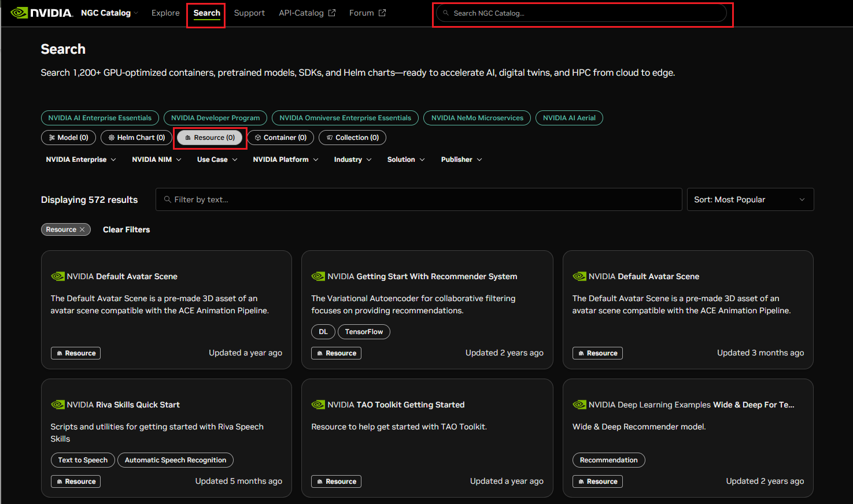The image size is (853, 504).
Task: Select NVIDIA Omniverse Enterprise Essentials chip
Action: click(345, 118)
